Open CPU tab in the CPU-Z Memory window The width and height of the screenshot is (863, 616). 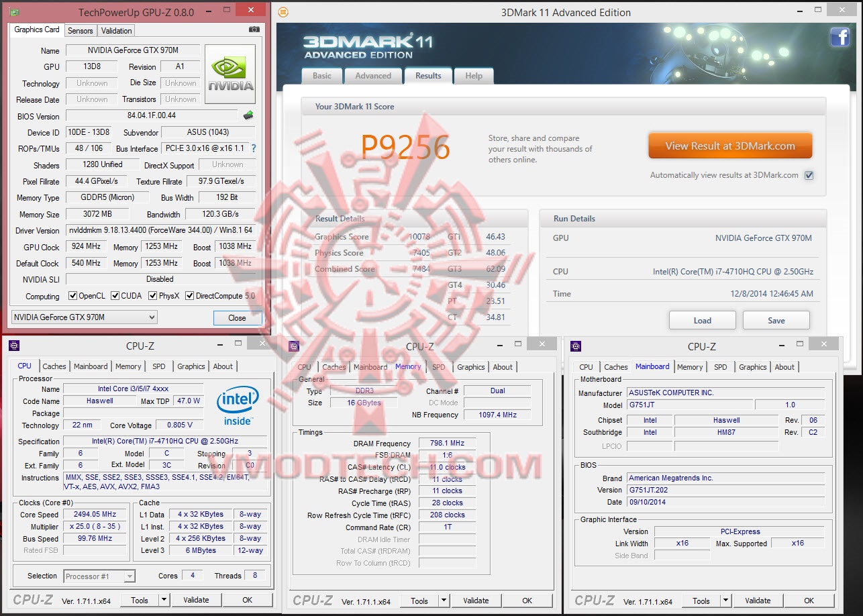pos(305,367)
